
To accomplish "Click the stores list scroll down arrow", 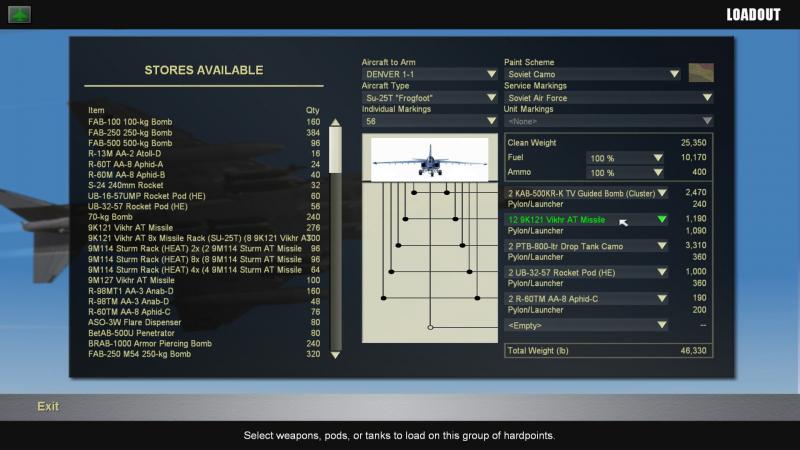I will pyautogui.click(x=335, y=355).
